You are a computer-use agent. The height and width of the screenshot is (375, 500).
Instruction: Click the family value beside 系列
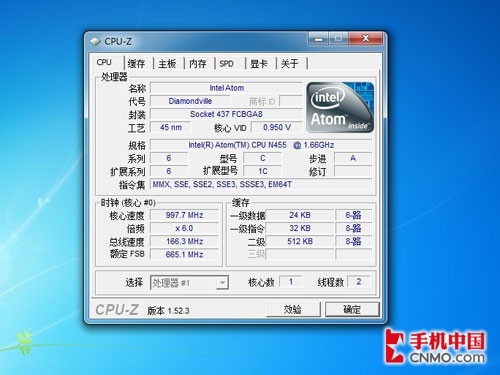point(169,158)
